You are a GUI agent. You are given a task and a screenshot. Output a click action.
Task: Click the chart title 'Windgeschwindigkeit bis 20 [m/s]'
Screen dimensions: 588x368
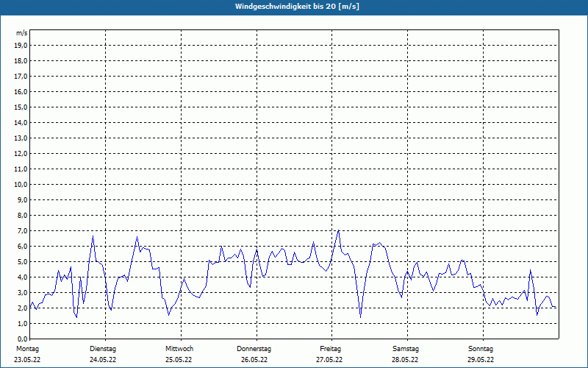point(297,7)
